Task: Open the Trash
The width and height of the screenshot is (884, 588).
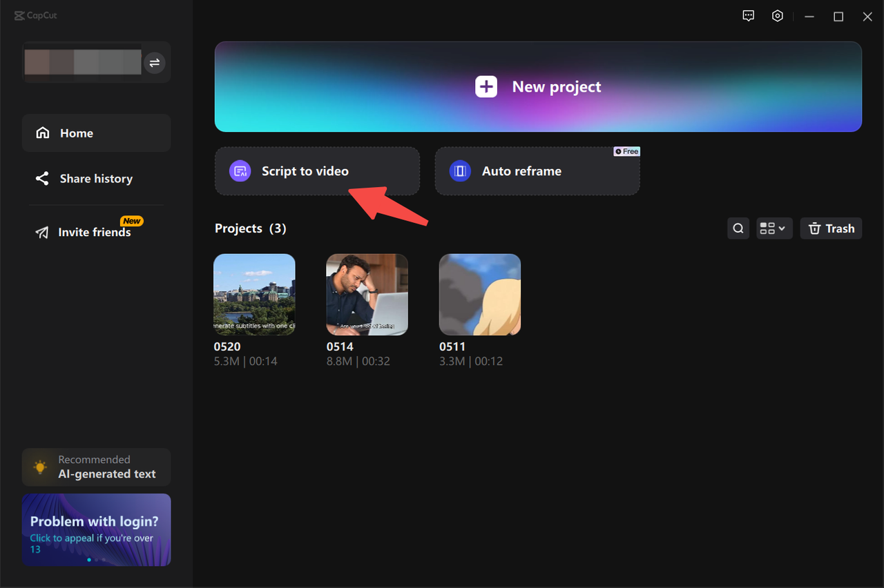Action: [x=831, y=228]
